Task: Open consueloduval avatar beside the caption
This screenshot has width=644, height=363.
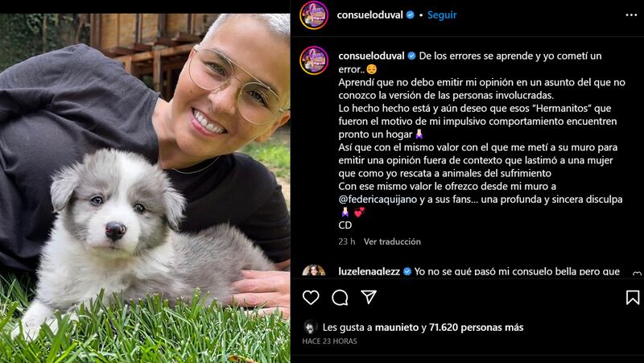Action: point(314,60)
